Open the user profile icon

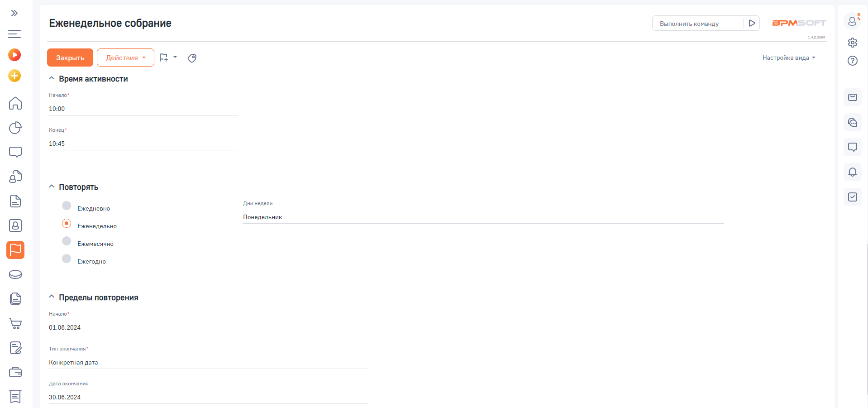852,21
